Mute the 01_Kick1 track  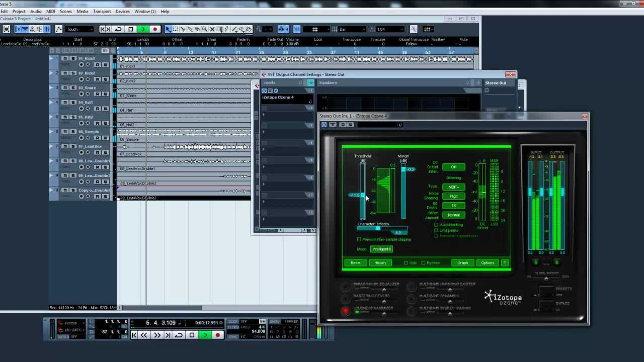(64, 59)
